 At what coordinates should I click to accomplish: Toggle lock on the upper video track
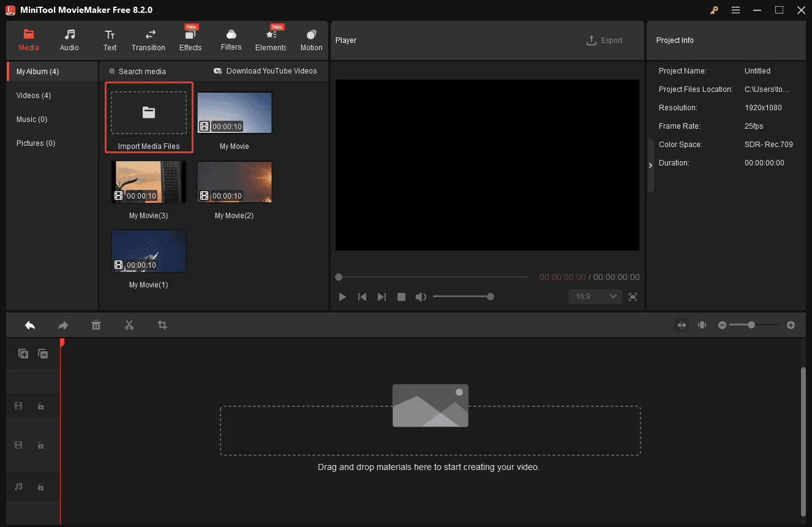point(40,406)
